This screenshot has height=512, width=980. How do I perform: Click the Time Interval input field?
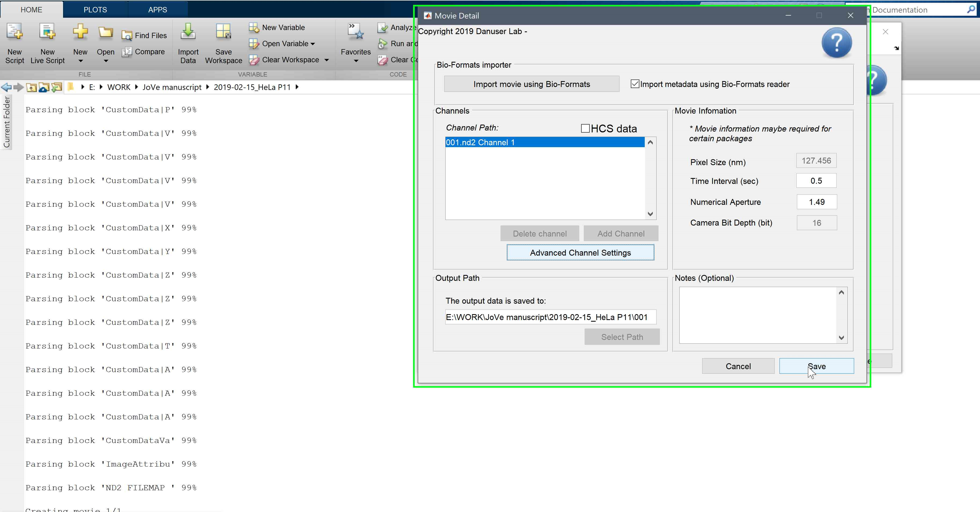coord(816,181)
